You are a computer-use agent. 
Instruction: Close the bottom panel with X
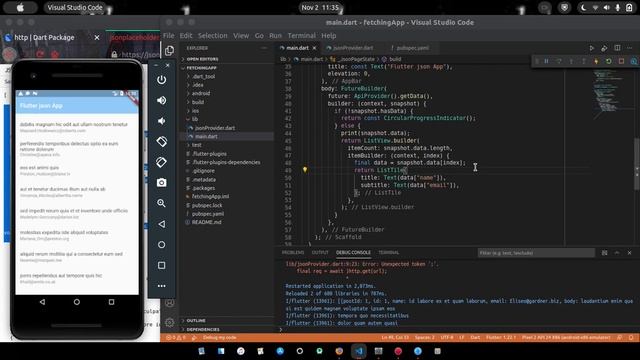coord(629,253)
